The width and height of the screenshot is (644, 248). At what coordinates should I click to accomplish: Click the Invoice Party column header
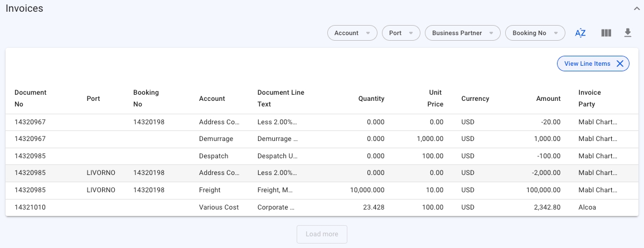pos(589,98)
